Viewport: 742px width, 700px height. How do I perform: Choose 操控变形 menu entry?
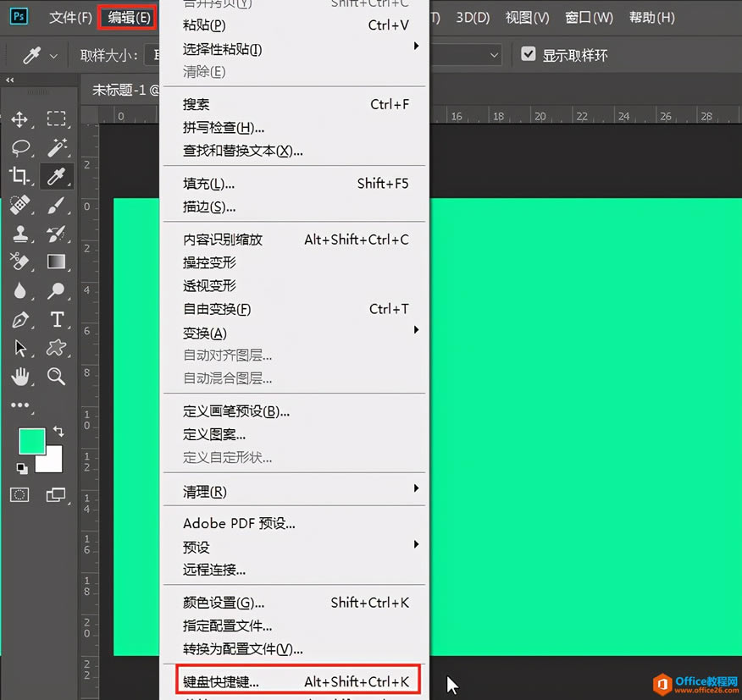[x=294, y=262]
